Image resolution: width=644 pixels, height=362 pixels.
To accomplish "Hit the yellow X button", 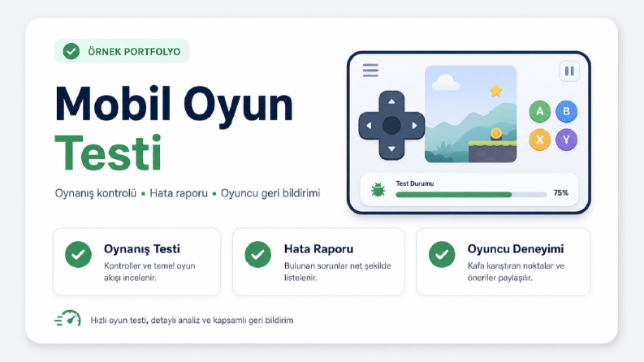I will pos(540,140).
